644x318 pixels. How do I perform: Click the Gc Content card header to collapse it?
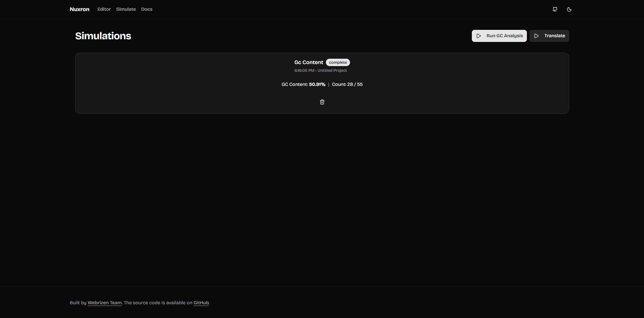pyautogui.click(x=308, y=62)
